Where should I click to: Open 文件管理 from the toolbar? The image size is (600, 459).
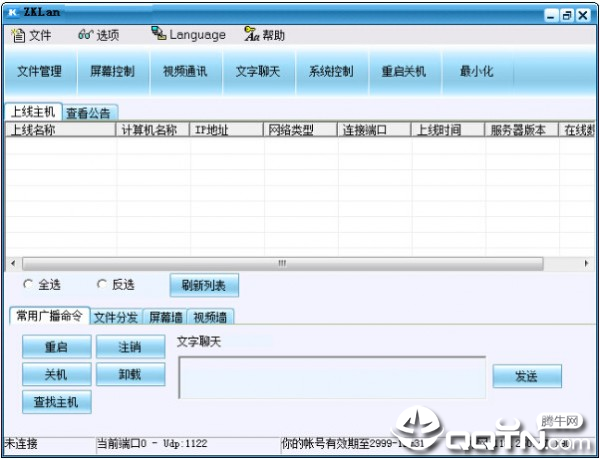coord(39,72)
